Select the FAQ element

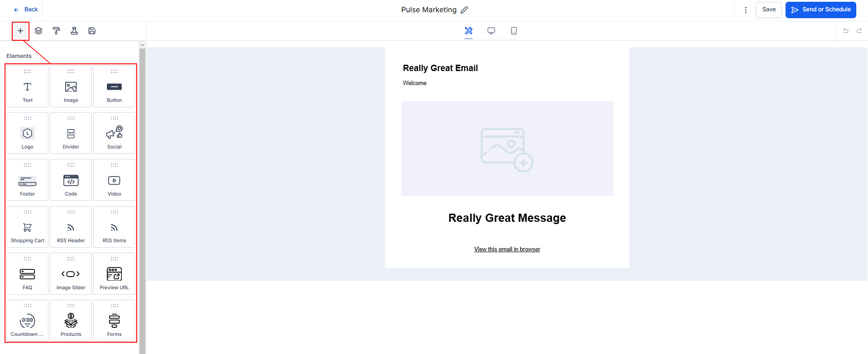[x=28, y=274]
